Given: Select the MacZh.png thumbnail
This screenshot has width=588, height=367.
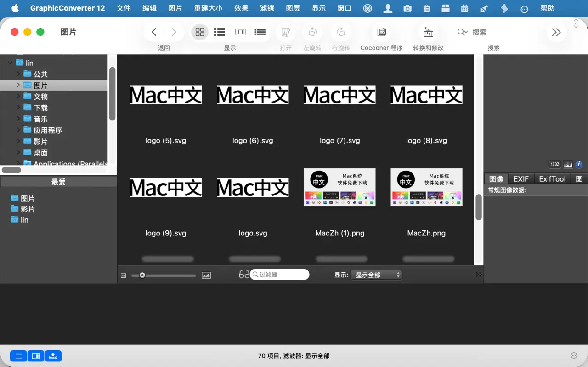Looking at the screenshot, I should pos(426,188).
